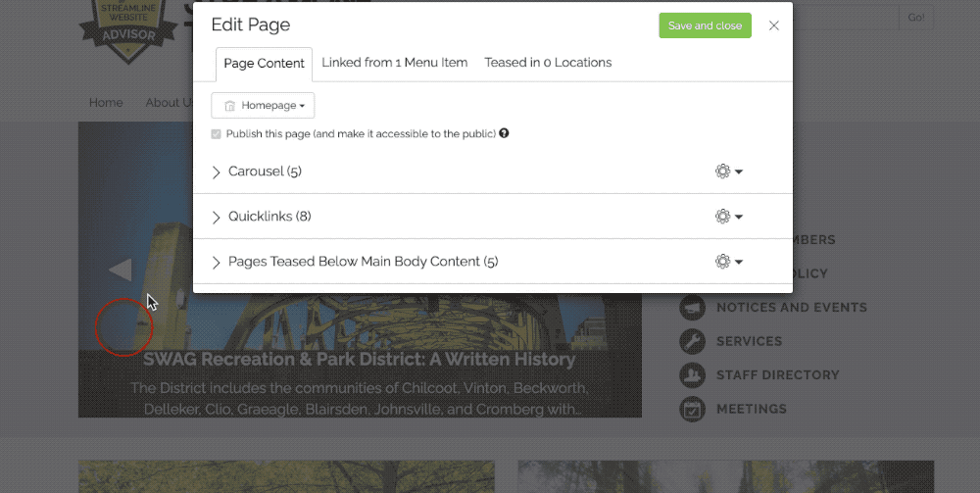Screen dimensions: 980x493
Task: Expand Pages Teased Below Main Body Content
Action: tap(217, 263)
